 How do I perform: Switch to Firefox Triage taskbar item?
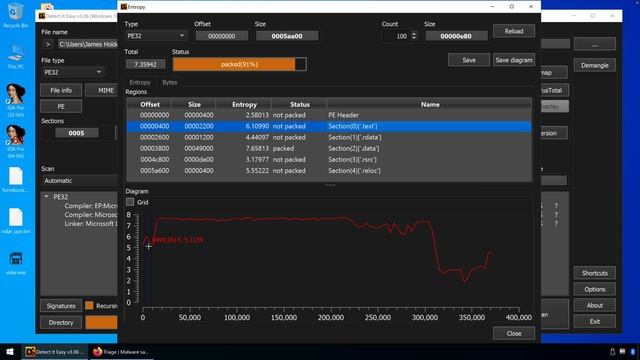121,352
